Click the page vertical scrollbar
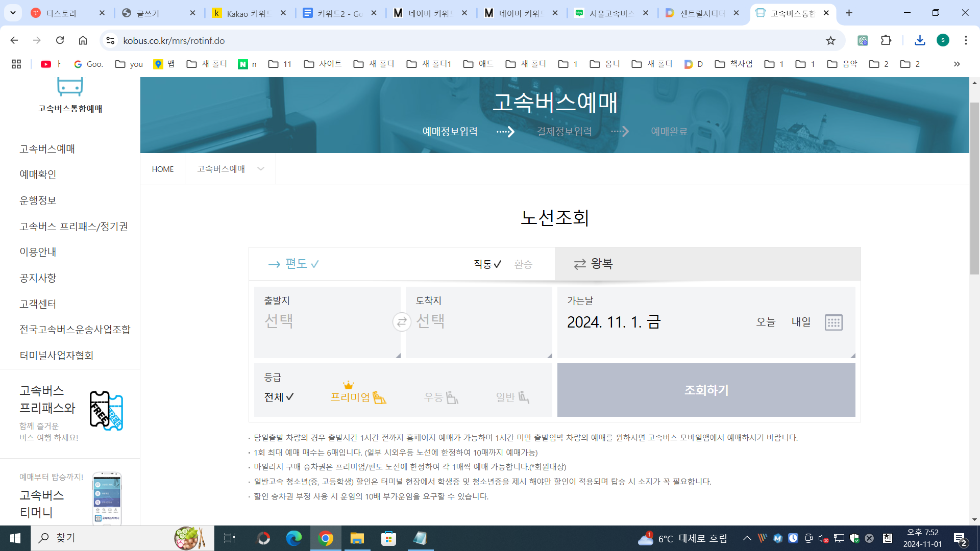This screenshot has height=551, width=980. point(974,189)
